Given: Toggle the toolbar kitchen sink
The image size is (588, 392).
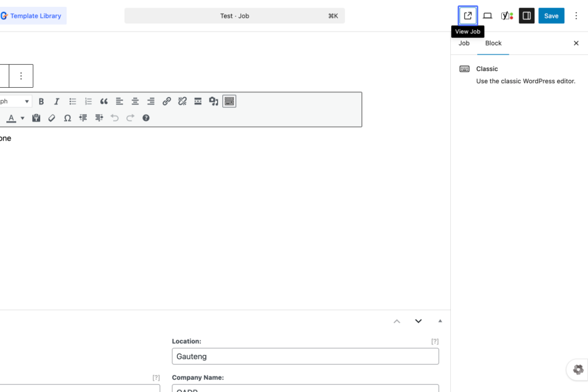Looking at the screenshot, I should tap(229, 102).
